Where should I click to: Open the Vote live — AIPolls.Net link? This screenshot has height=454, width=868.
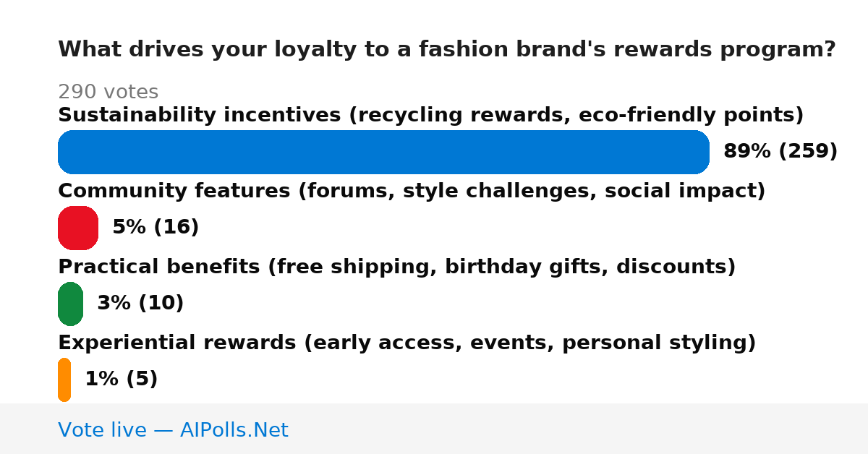pos(173,430)
